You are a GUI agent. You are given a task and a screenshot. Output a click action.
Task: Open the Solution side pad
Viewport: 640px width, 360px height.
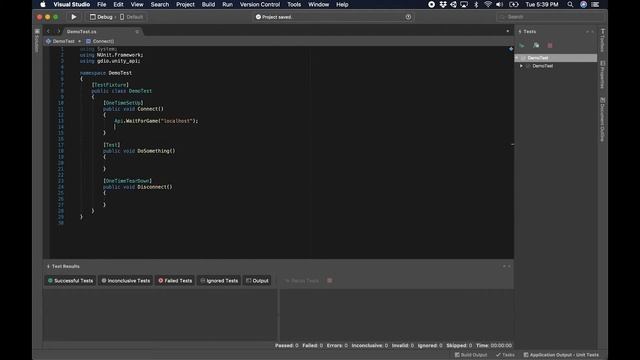pos(37,41)
